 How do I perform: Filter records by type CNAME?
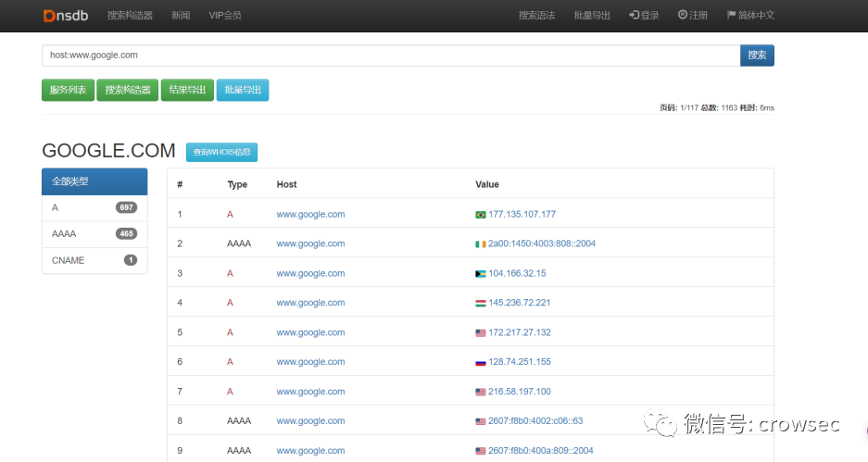pyautogui.click(x=94, y=260)
